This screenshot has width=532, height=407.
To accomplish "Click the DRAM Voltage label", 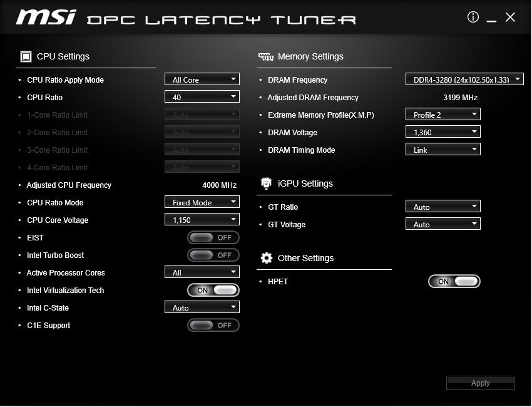I will coord(292,132).
